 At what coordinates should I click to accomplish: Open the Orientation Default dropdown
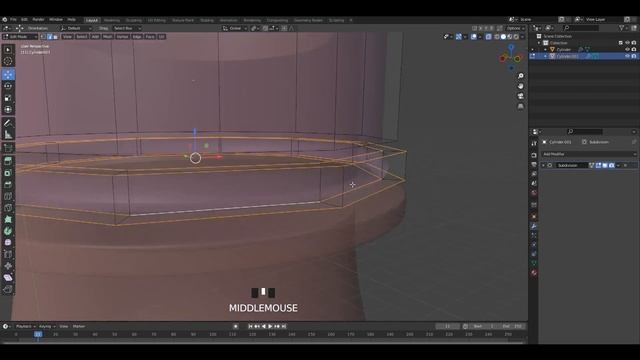pyautogui.click(x=76, y=28)
